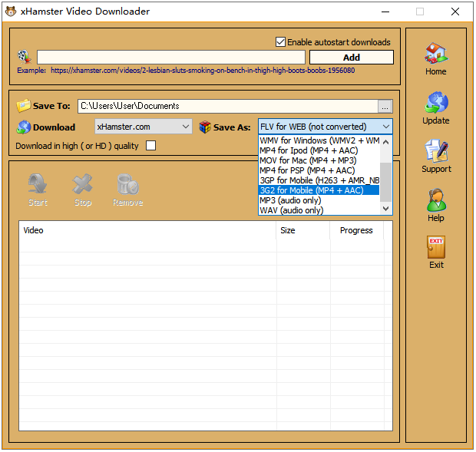Click the Save To path field

pos(228,106)
